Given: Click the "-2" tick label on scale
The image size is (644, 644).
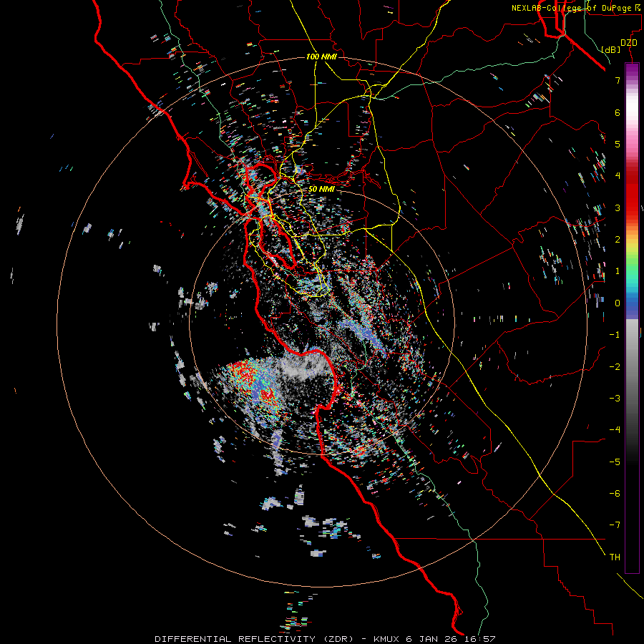Looking at the screenshot, I should pyautogui.click(x=615, y=367).
